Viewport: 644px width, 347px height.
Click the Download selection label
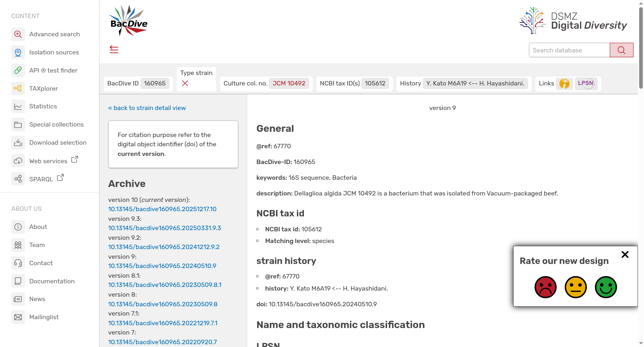58,143
